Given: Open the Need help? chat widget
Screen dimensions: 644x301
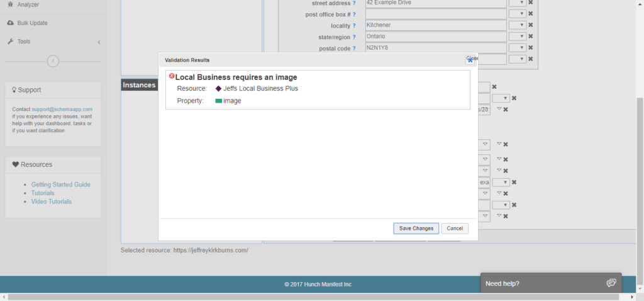Looking at the screenshot, I should point(551,283).
